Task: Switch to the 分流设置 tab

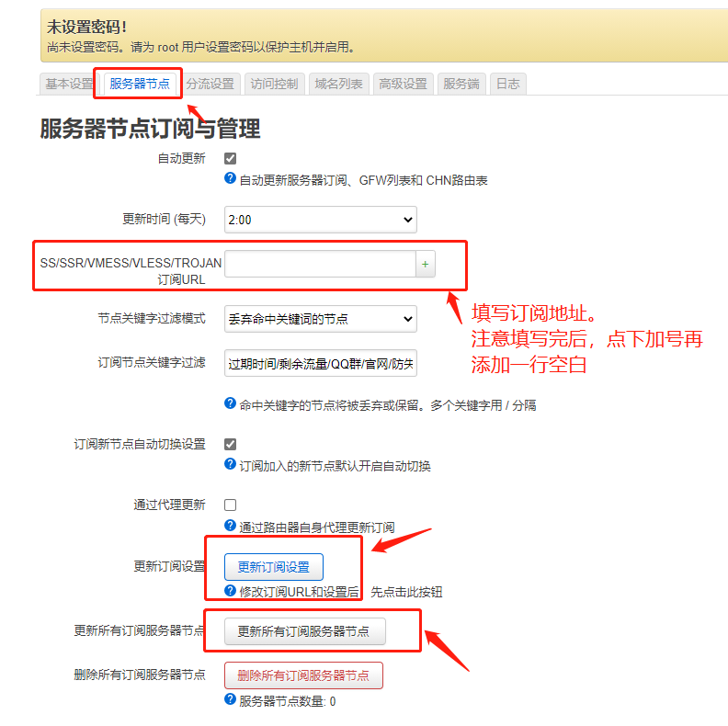Action: (210, 84)
